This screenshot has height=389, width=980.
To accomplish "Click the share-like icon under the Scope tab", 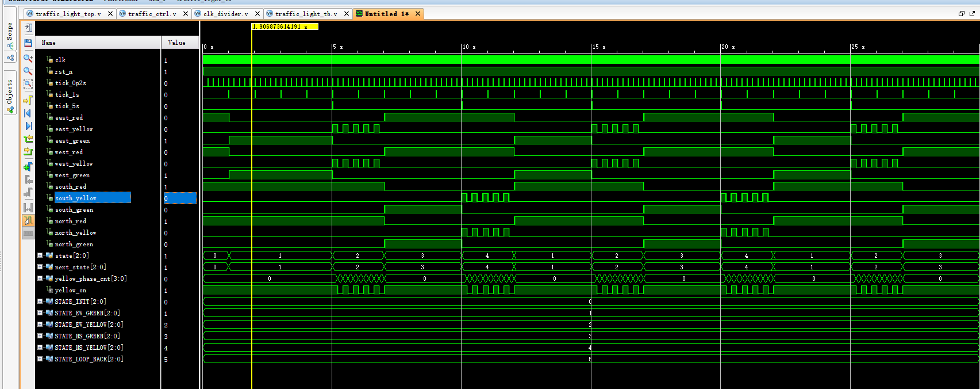I will (10, 58).
